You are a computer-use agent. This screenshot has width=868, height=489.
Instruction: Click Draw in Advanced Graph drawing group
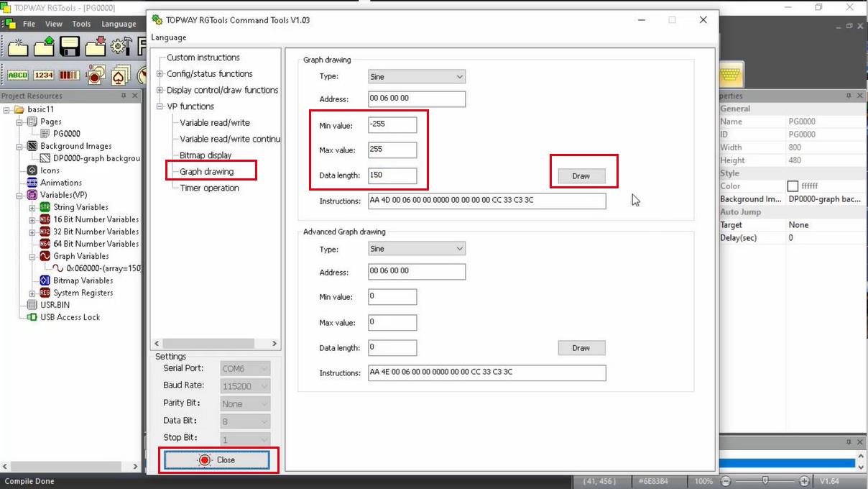581,348
